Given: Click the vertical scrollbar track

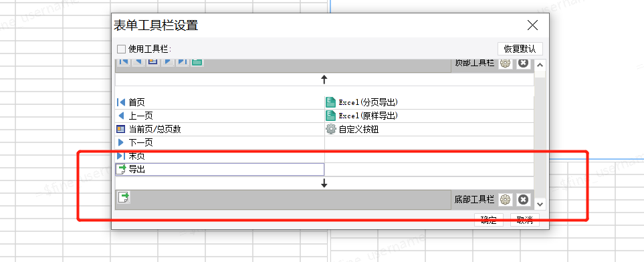Looking at the screenshot, I should click(x=540, y=138).
